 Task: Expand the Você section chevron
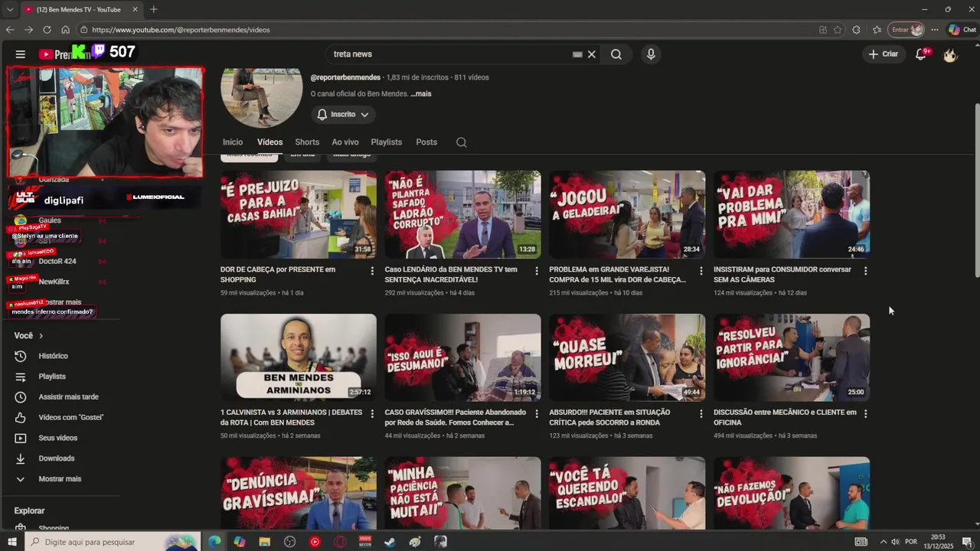tap(41, 336)
